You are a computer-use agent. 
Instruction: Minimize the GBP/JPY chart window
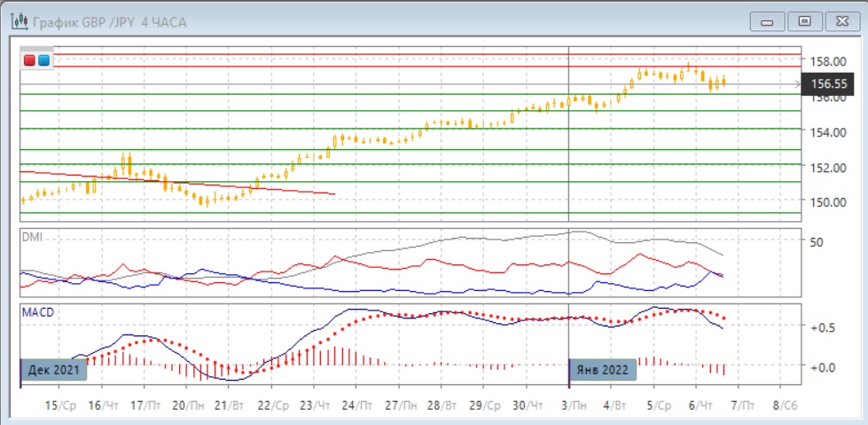coord(768,21)
